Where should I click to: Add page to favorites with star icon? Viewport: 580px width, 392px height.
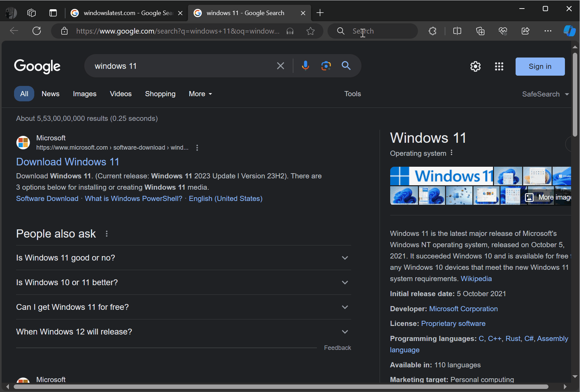coord(310,31)
